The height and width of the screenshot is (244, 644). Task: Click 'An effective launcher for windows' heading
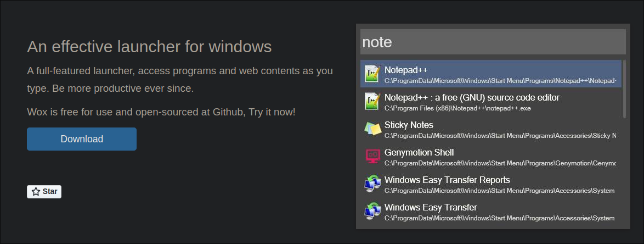(x=150, y=47)
